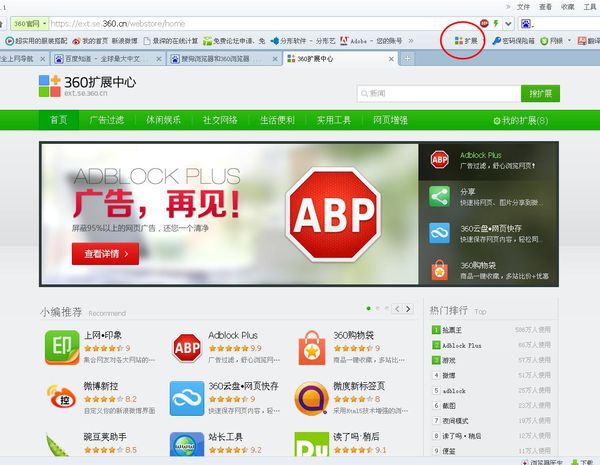
Task: Select Adblock Plus in the banner side list
Action: 489,160
